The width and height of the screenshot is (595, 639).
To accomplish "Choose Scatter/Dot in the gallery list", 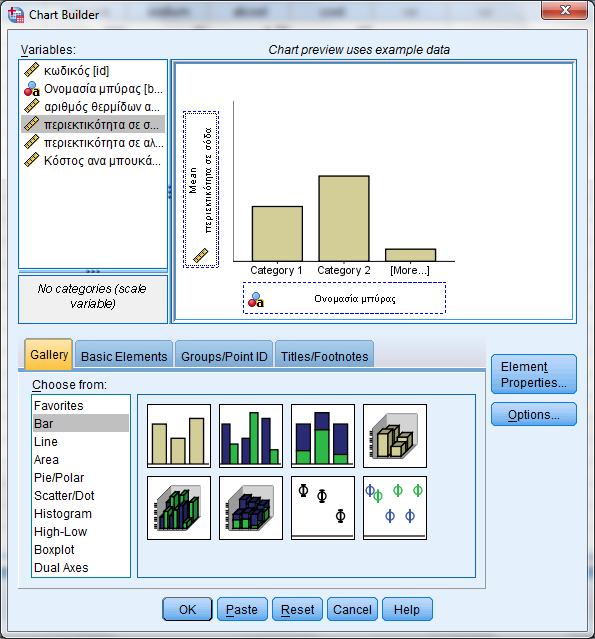I will pyautogui.click(x=81, y=495).
